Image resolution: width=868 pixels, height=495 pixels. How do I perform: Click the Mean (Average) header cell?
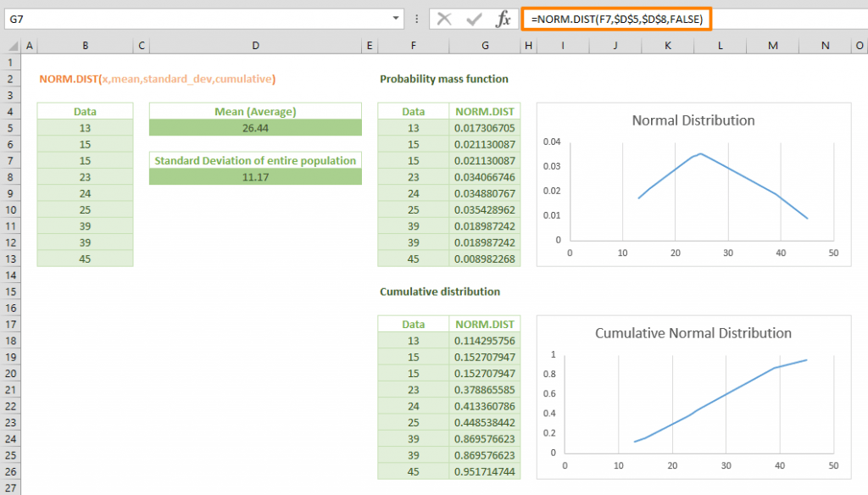255,111
